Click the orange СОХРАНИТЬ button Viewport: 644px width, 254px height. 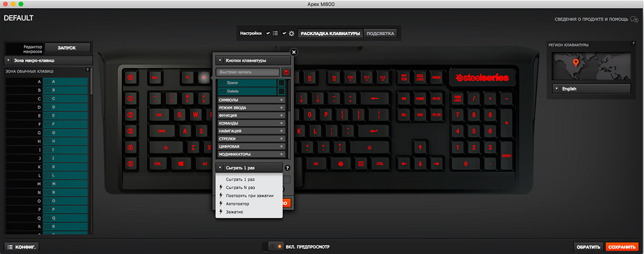pyautogui.click(x=622, y=247)
